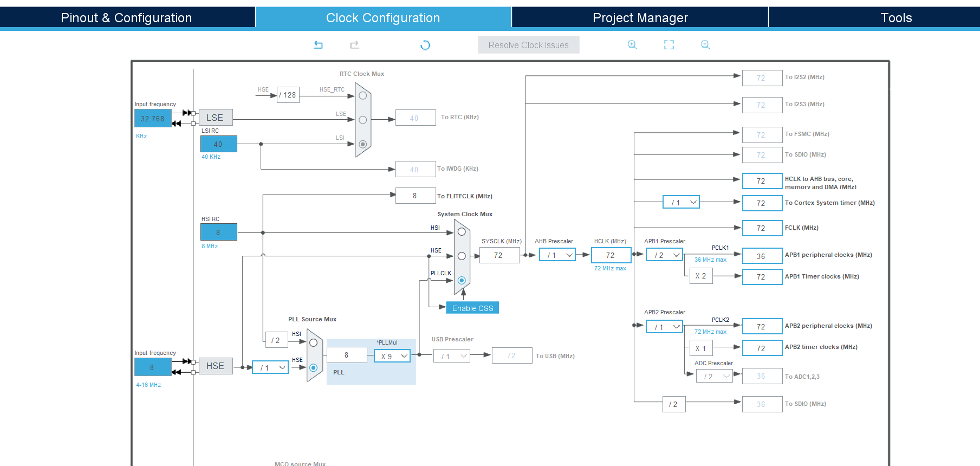Click LSI RC 40 value box
The height and width of the screenshot is (466, 980).
click(219, 144)
